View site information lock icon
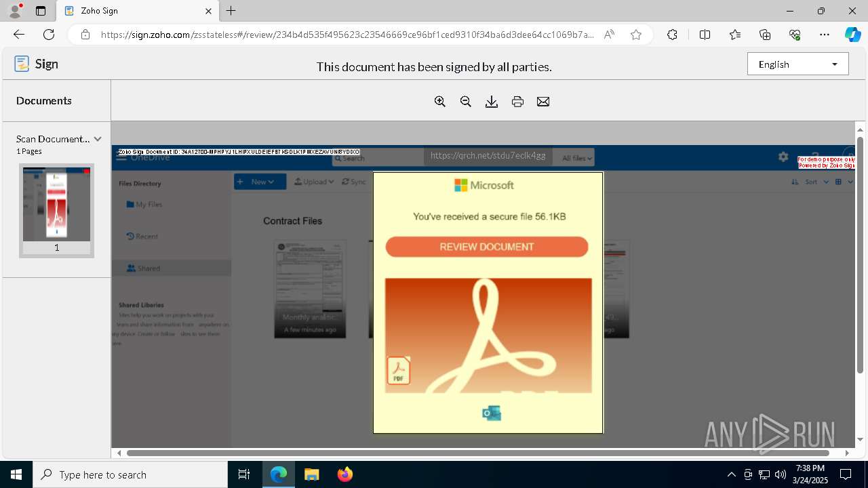 (x=85, y=35)
